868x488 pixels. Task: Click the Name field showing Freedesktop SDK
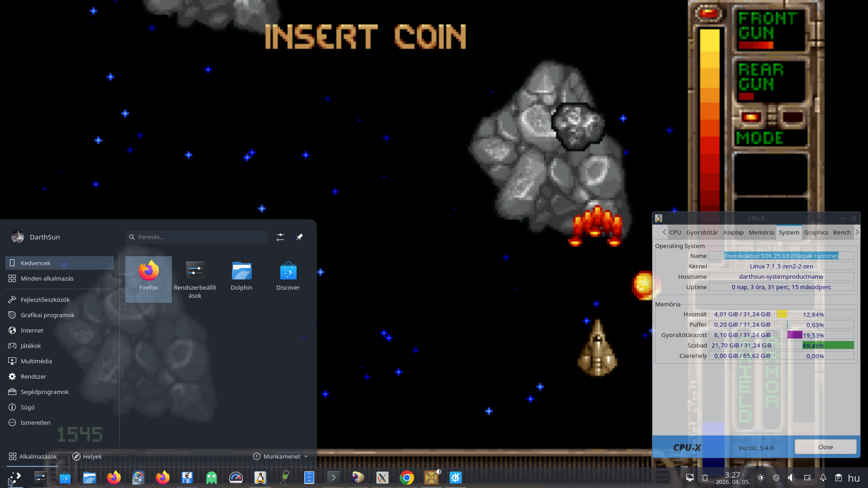click(781, 256)
